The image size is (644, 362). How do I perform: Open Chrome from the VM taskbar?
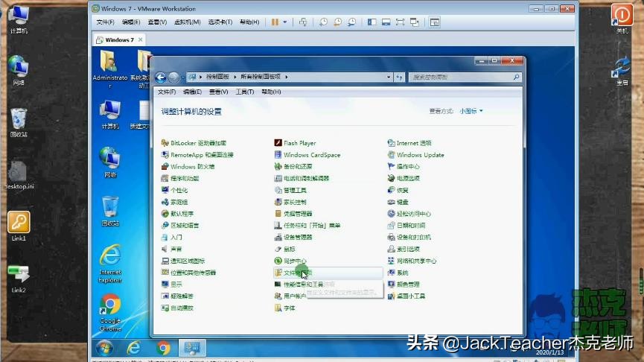tap(163, 348)
